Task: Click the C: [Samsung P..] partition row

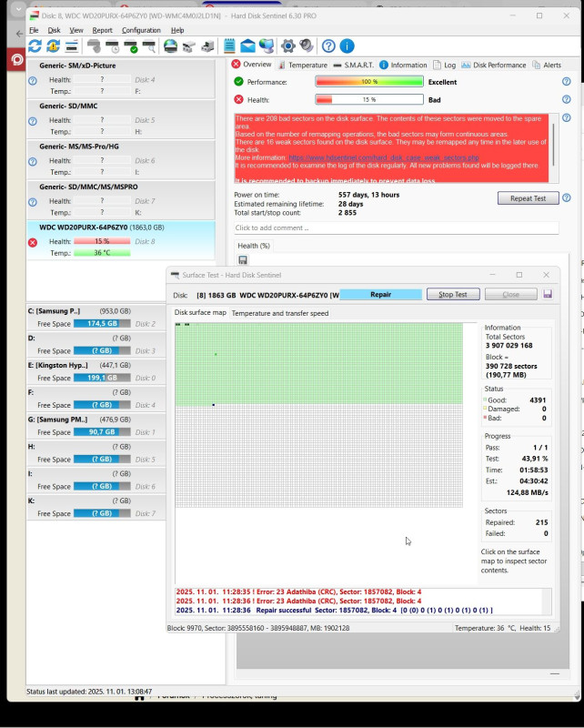Action: click(x=96, y=318)
